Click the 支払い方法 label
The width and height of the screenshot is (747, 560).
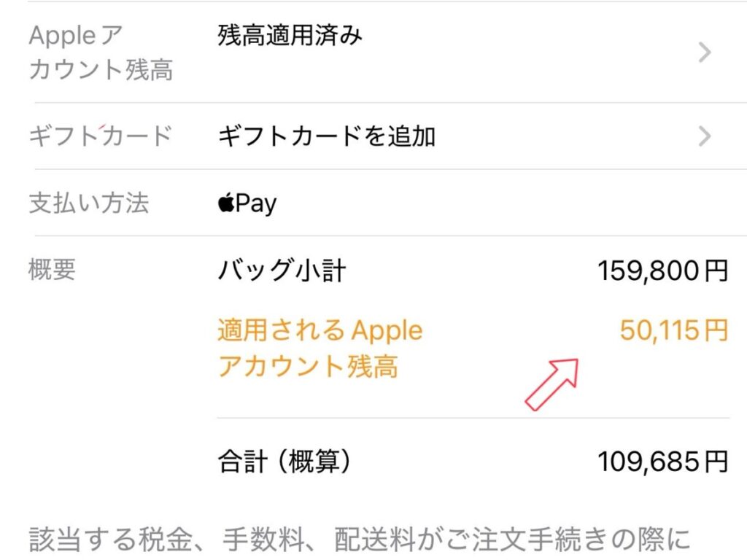88,203
